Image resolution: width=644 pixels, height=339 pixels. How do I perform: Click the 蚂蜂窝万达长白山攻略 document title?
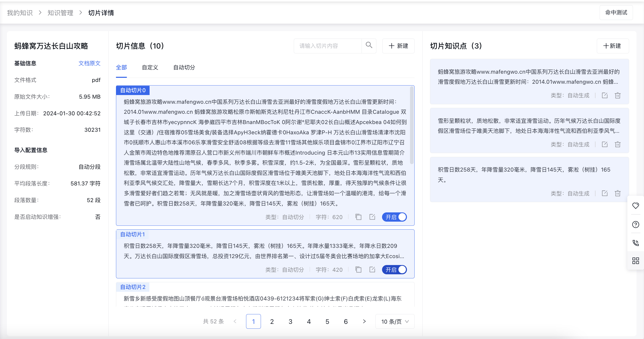pyautogui.click(x=51, y=46)
